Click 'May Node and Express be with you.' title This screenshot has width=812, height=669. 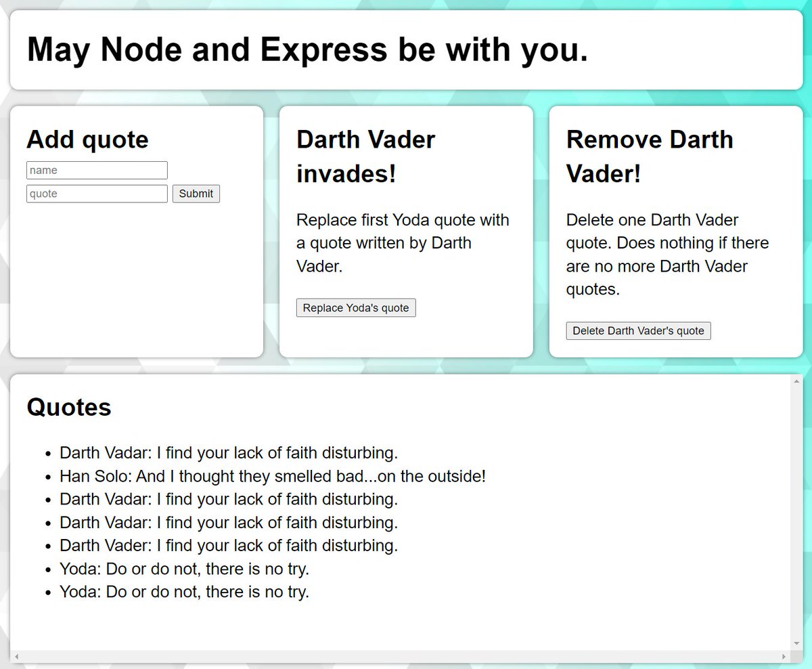(x=308, y=49)
